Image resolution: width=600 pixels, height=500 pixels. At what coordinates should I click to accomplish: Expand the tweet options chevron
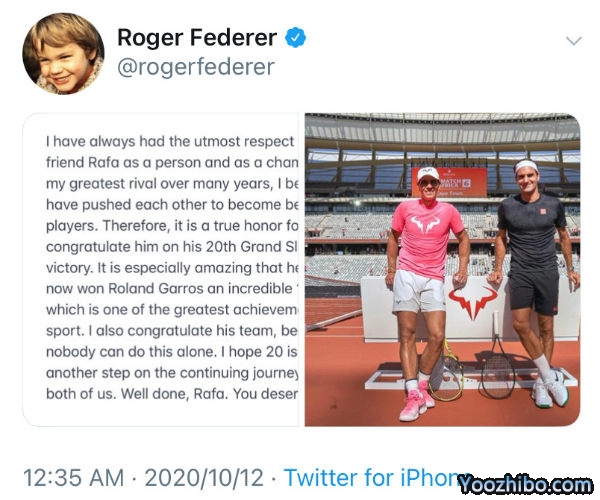coord(573,41)
